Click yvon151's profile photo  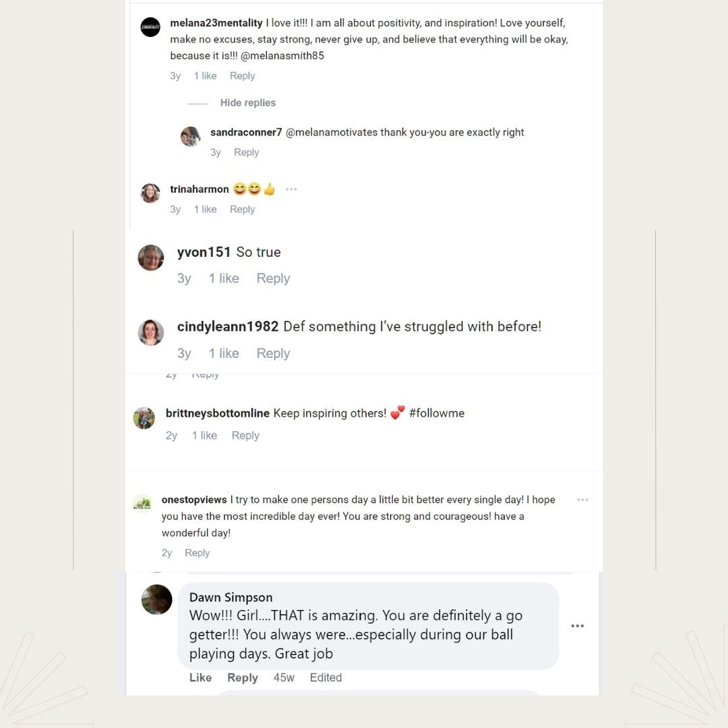151,257
